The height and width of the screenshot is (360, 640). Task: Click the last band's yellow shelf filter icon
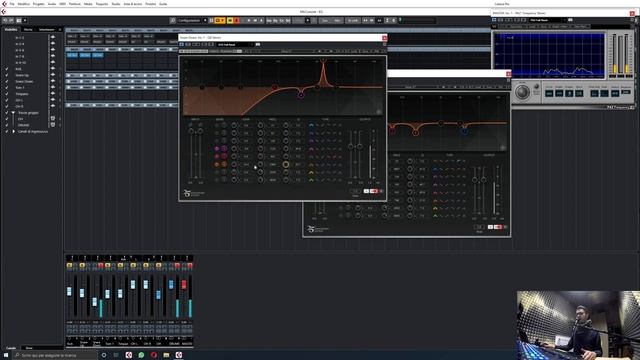click(x=311, y=180)
